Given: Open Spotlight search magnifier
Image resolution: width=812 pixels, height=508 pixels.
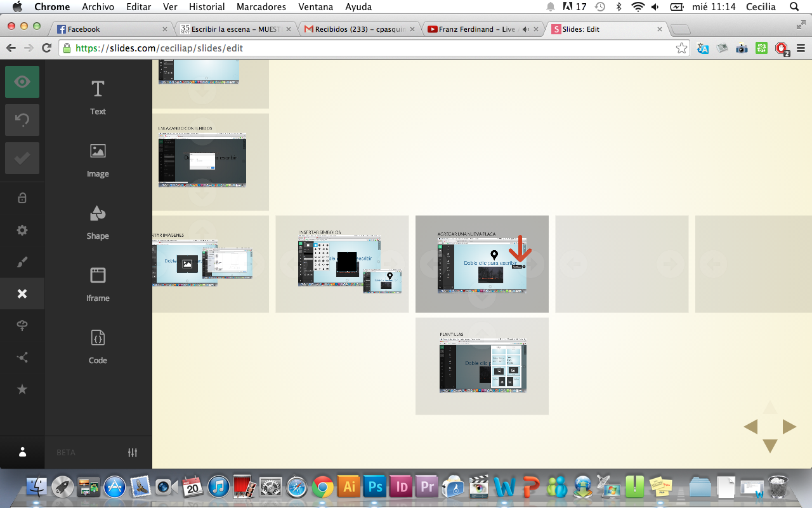Looking at the screenshot, I should [794, 7].
